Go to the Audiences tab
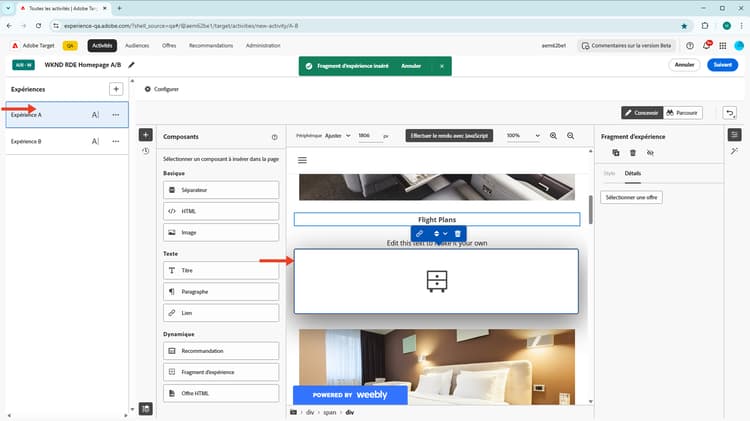 point(137,46)
